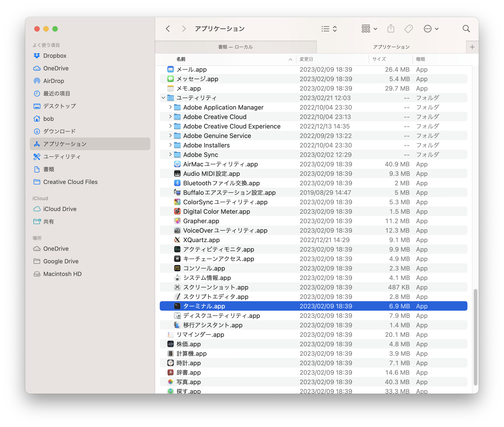
Task: Select the XQuartz.app icon
Action: point(177,240)
